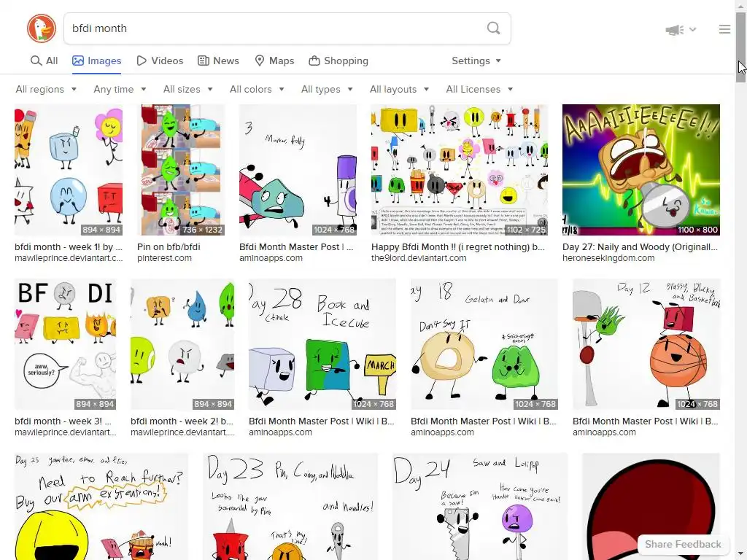
Task: Click the 'bfdi month - week 3!' title
Action: point(63,421)
